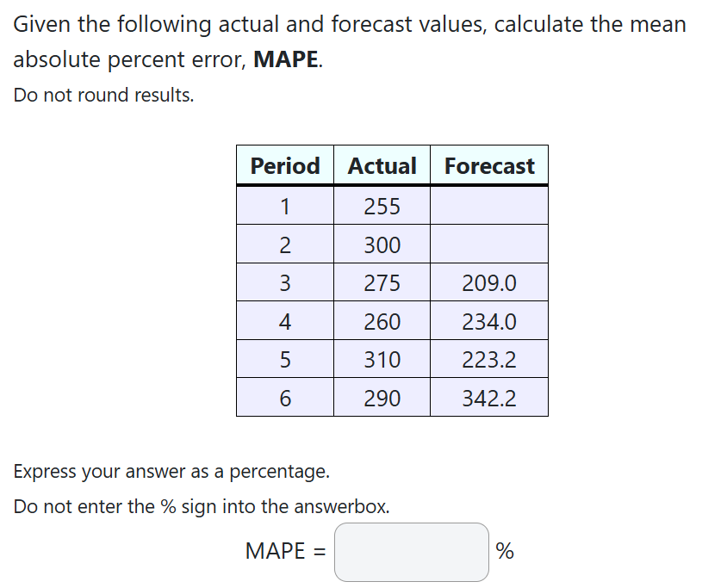Select the forecast value 234.0

tap(489, 320)
